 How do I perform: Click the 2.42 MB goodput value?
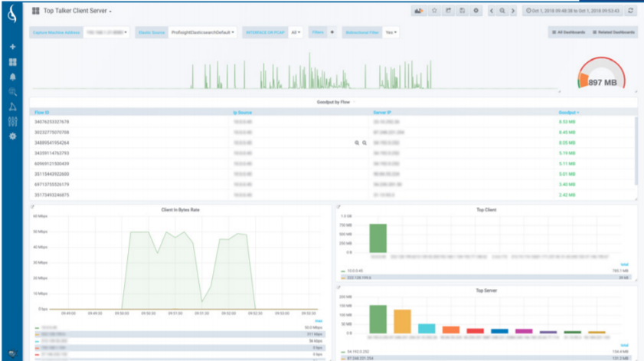[x=567, y=195]
